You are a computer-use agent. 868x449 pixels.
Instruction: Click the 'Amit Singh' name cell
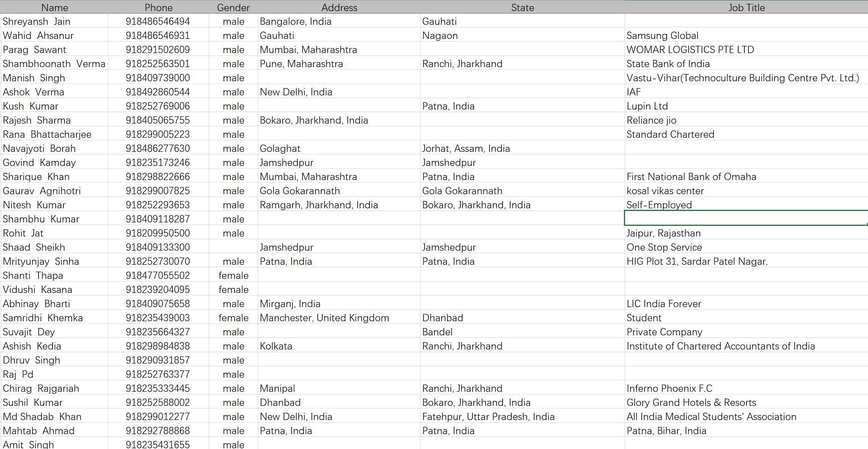pyautogui.click(x=55, y=444)
